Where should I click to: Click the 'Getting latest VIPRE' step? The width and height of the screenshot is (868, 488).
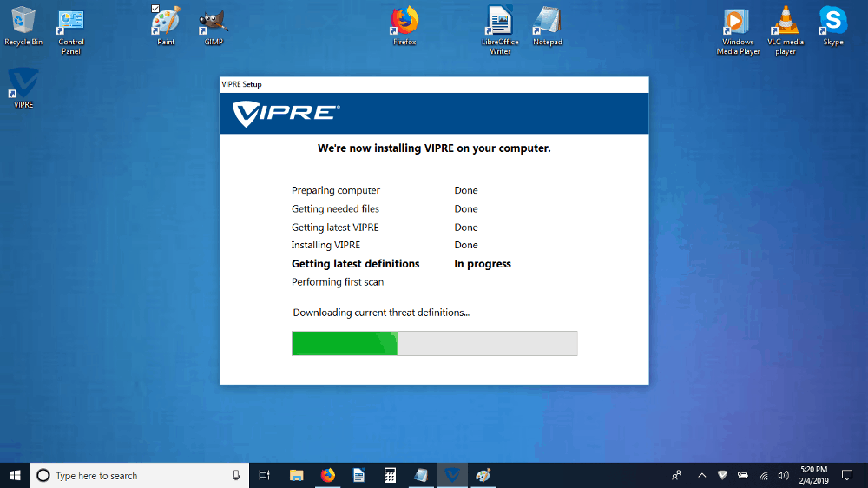click(x=335, y=228)
